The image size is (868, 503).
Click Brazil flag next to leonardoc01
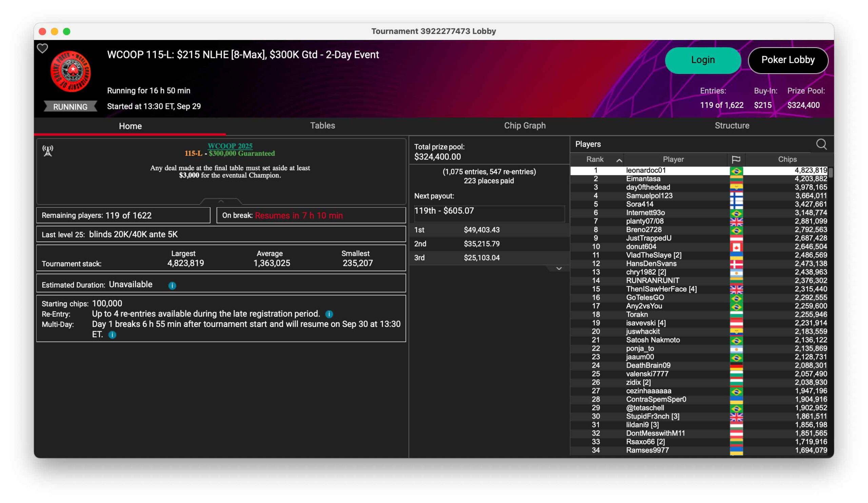click(736, 171)
